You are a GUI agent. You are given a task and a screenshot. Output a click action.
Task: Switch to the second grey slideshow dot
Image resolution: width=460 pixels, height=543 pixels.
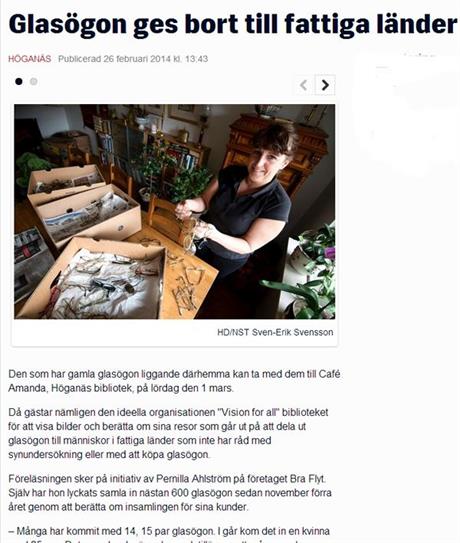[34, 82]
